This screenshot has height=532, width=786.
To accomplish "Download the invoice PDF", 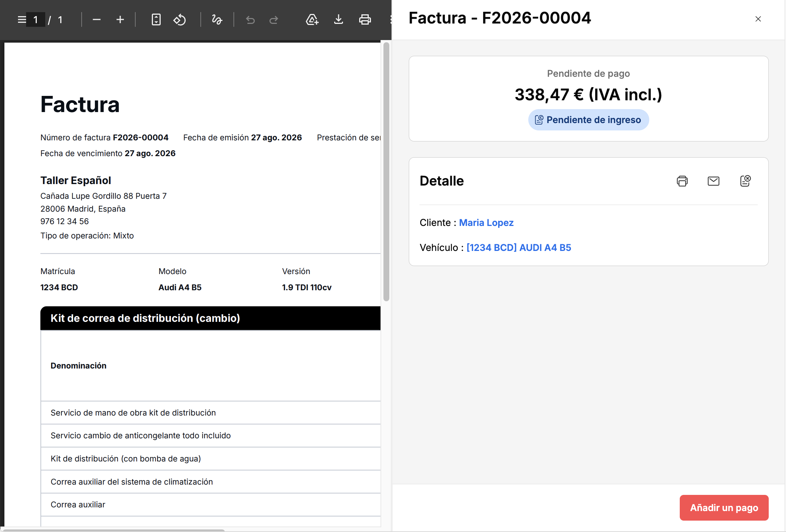I will 339,19.
